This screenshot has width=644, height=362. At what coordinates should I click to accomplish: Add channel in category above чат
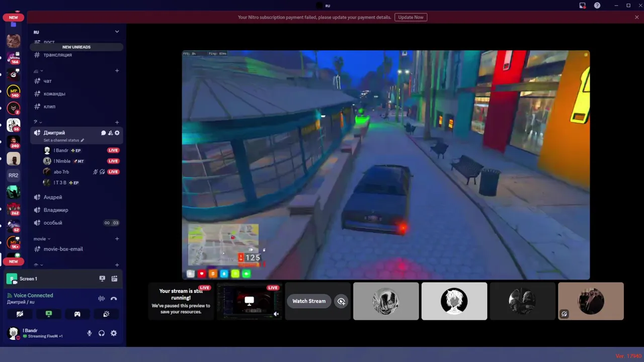coord(117,70)
